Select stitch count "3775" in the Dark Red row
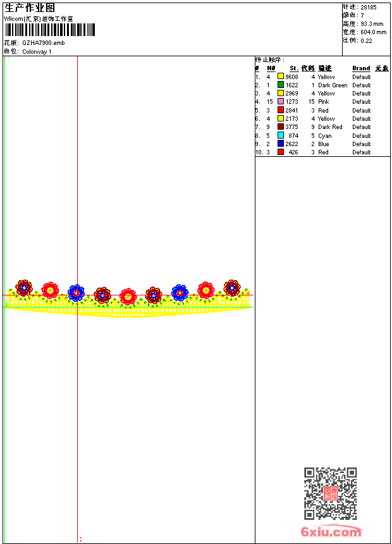The width and height of the screenshot is (392, 544). [x=291, y=127]
